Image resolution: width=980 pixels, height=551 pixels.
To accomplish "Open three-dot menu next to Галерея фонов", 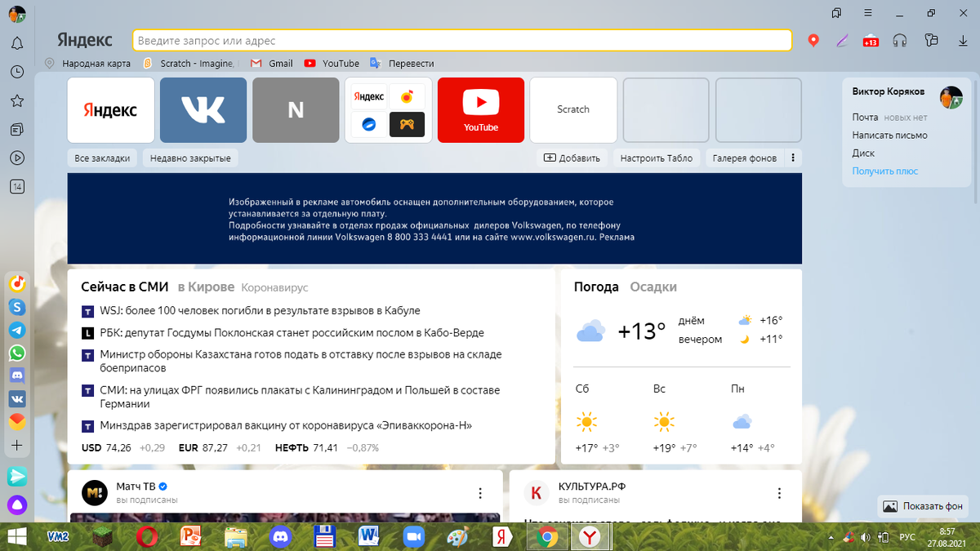I will [x=793, y=157].
